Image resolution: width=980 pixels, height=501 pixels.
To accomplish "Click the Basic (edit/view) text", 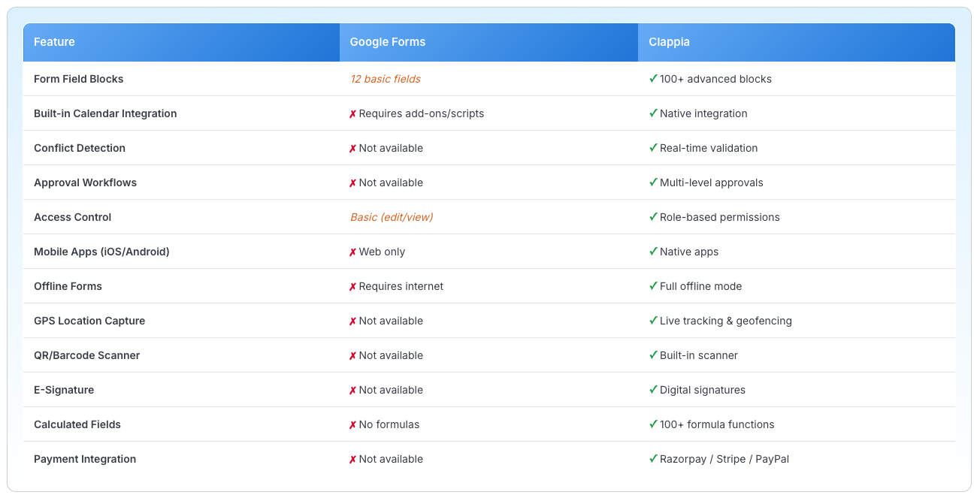I will tap(392, 217).
